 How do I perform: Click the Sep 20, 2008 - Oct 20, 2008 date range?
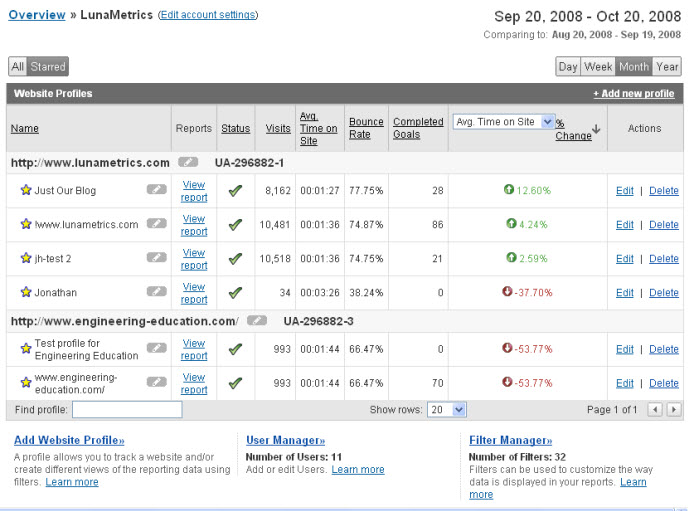point(588,16)
